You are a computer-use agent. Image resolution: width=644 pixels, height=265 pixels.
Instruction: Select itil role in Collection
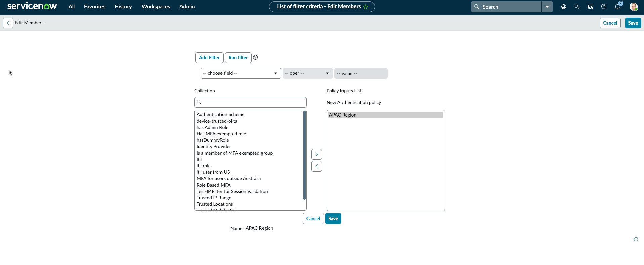pos(249,166)
